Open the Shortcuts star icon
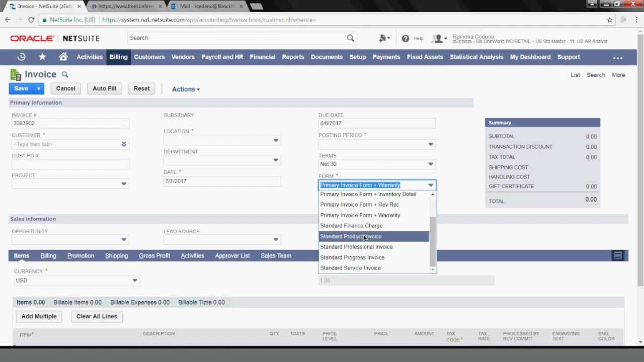Screen dimensions: 644x362 pyautogui.click(x=42, y=57)
